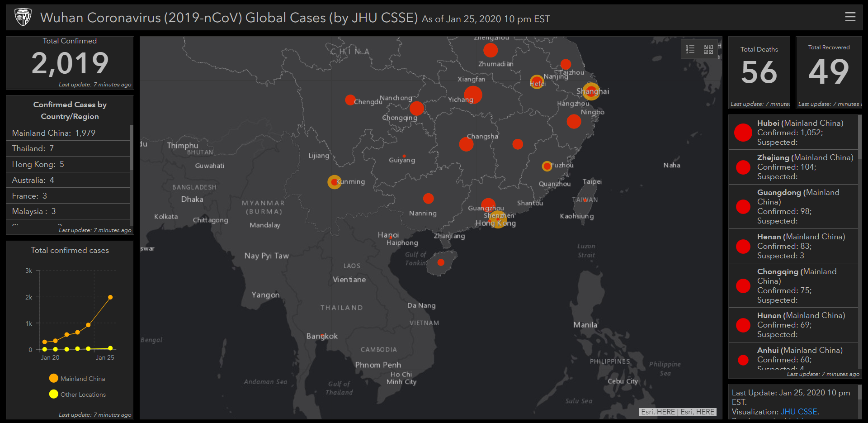Screen dimensions: 868x423
Task: Select Mainland China row in country list
Action: pyautogui.click(x=68, y=133)
